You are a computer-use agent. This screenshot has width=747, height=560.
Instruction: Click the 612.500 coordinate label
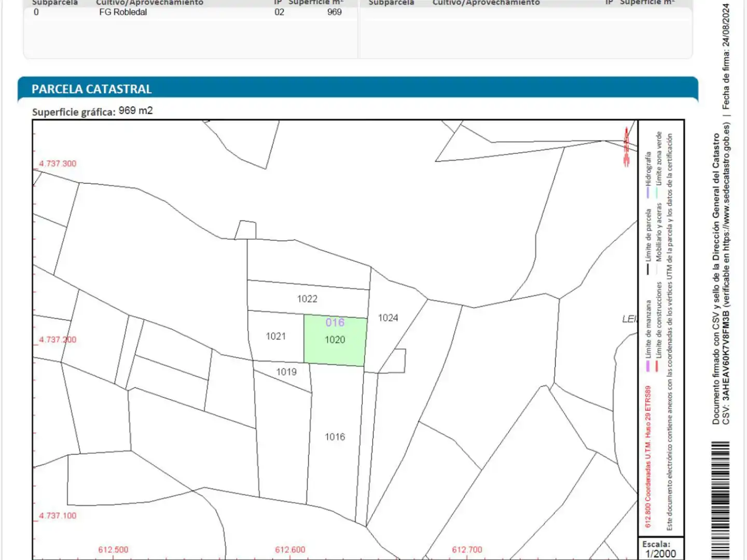click(x=113, y=550)
